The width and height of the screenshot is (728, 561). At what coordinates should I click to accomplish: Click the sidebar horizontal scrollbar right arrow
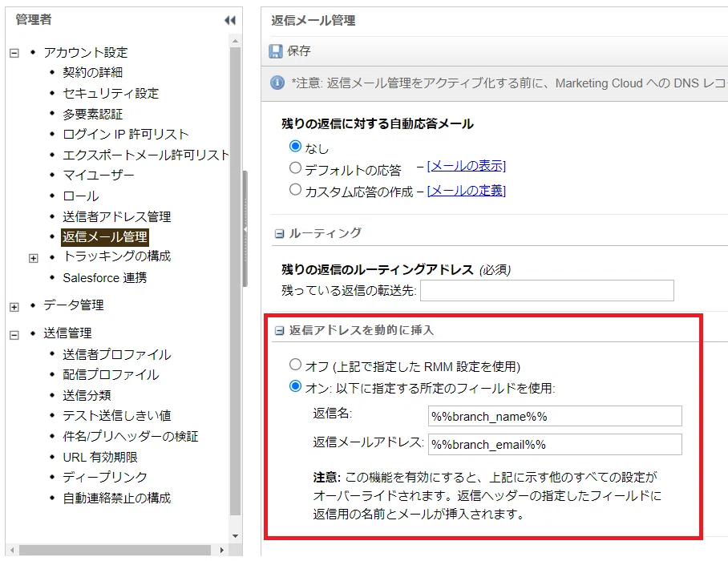pos(222,551)
